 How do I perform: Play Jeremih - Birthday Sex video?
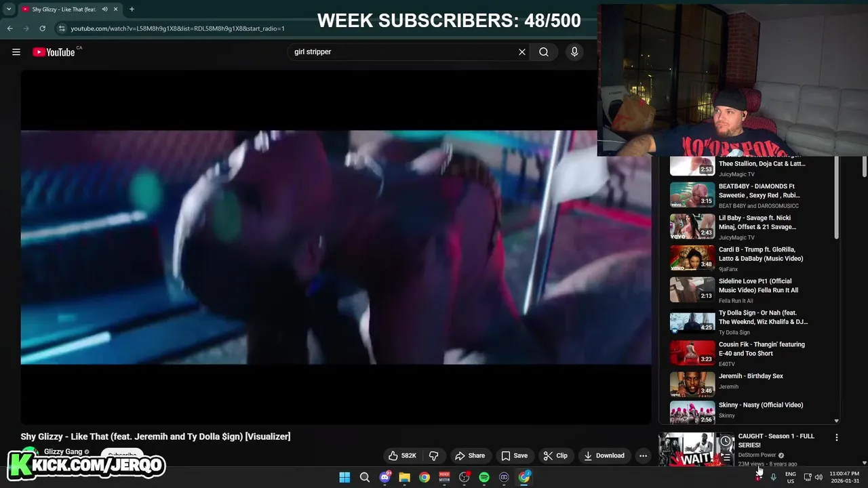[739, 383]
